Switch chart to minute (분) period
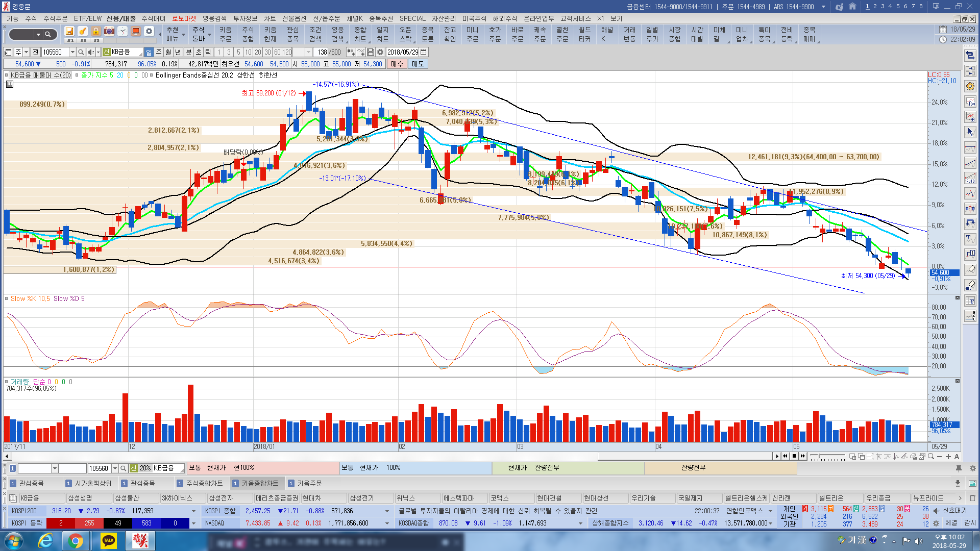This screenshot has height=551, width=980. 188,52
